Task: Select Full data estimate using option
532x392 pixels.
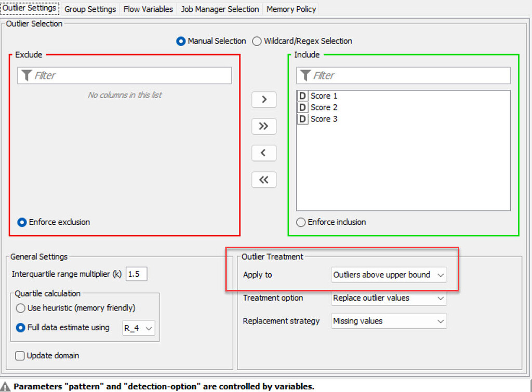Action: [62, 328]
